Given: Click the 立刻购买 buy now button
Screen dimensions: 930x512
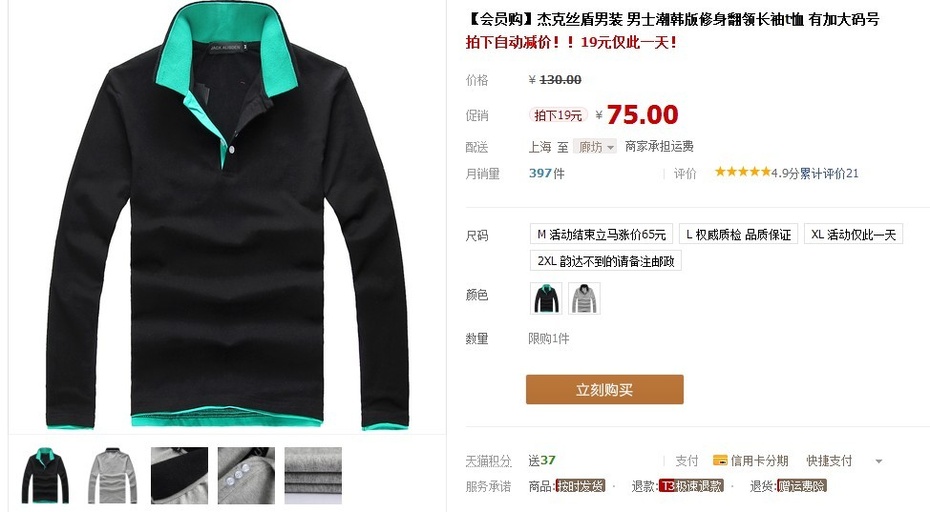Looking at the screenshot, I should [x=604, y=389].
